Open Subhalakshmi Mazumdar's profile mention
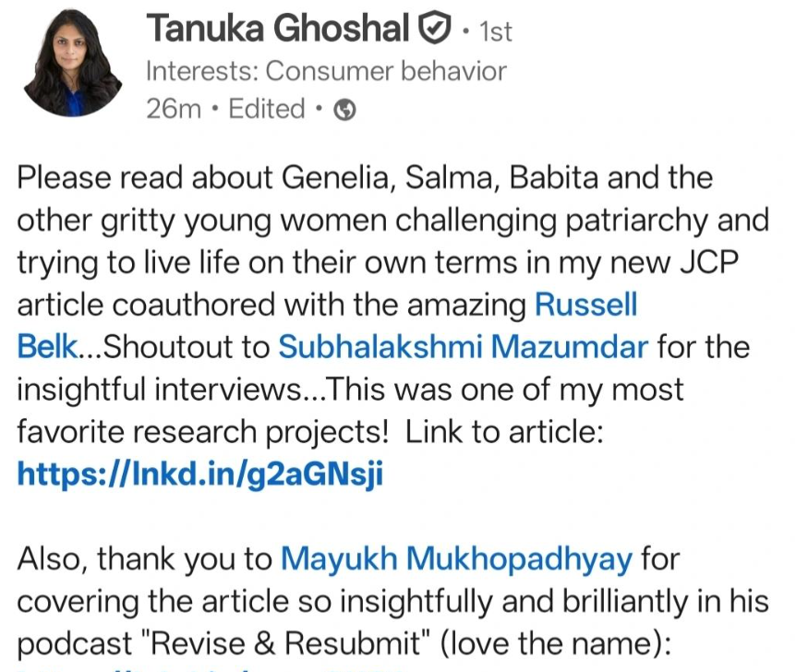 [x=464, y=347]
